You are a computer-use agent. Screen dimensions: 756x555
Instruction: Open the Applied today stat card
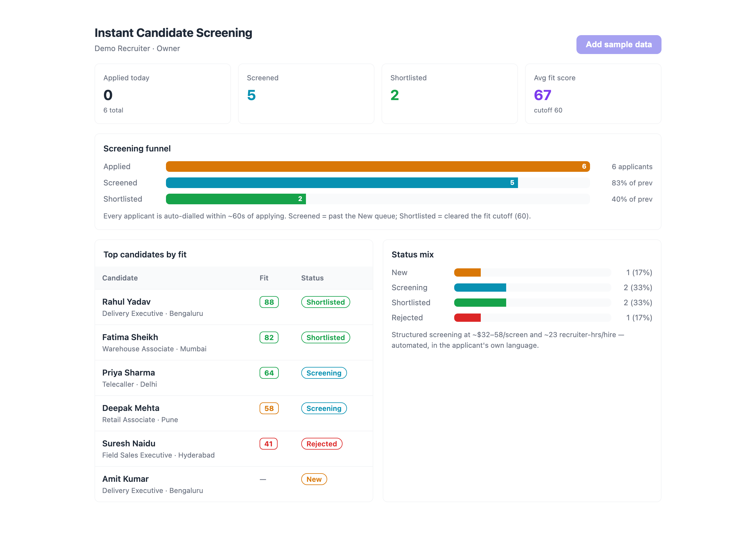tap(163, 94)
